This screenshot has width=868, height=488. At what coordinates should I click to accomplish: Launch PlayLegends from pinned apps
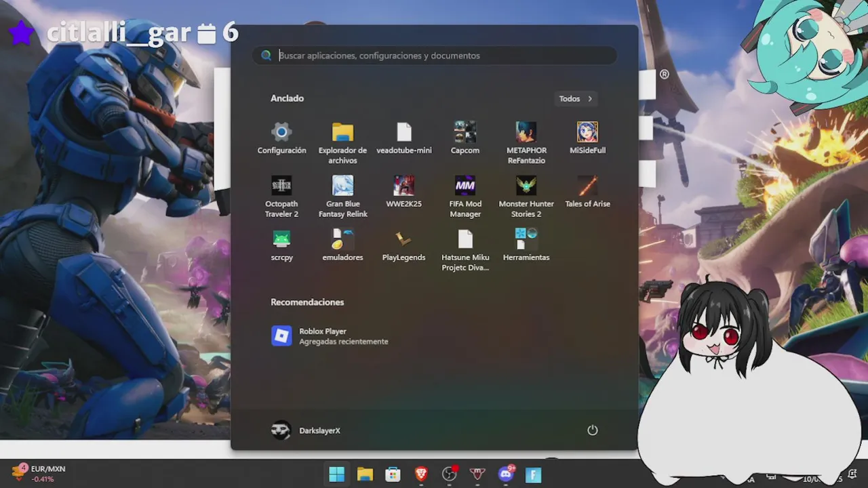404,246
